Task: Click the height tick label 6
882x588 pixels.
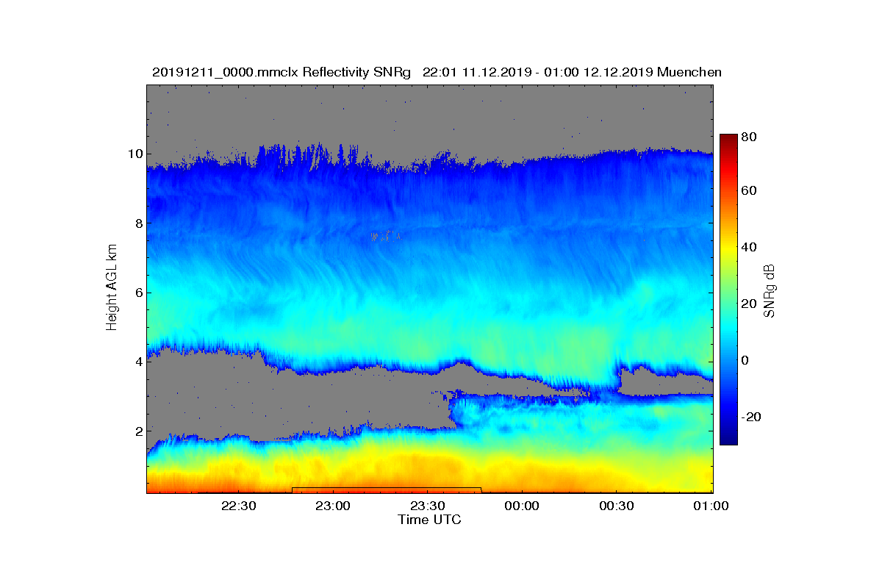Action: [138, 293]
